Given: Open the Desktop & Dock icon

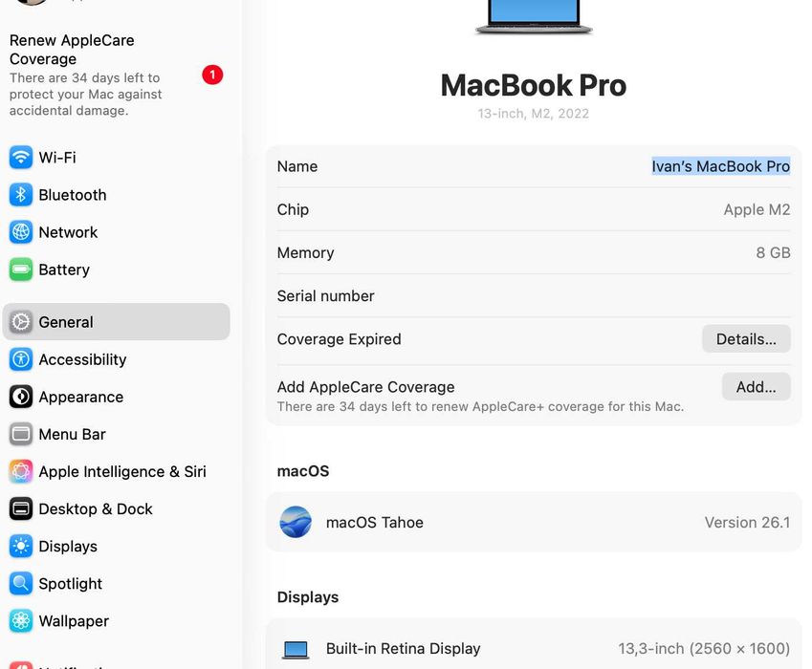Looking at the screenshot, I should click(x=21, y=508).
